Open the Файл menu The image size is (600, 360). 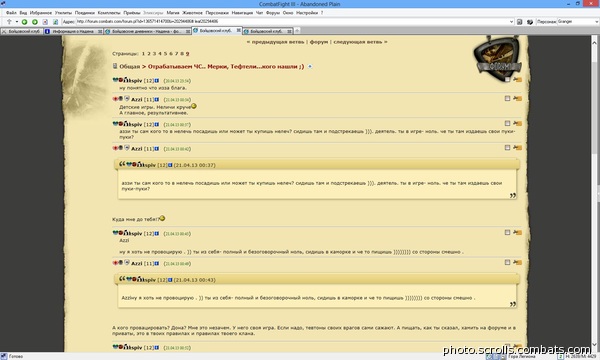click(11, 13)
